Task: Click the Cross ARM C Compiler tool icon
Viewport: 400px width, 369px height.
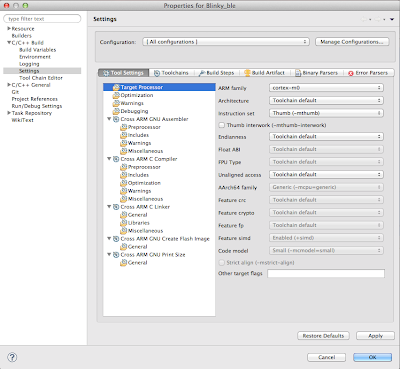Action: pyautogui.click(x=116, y=159)
